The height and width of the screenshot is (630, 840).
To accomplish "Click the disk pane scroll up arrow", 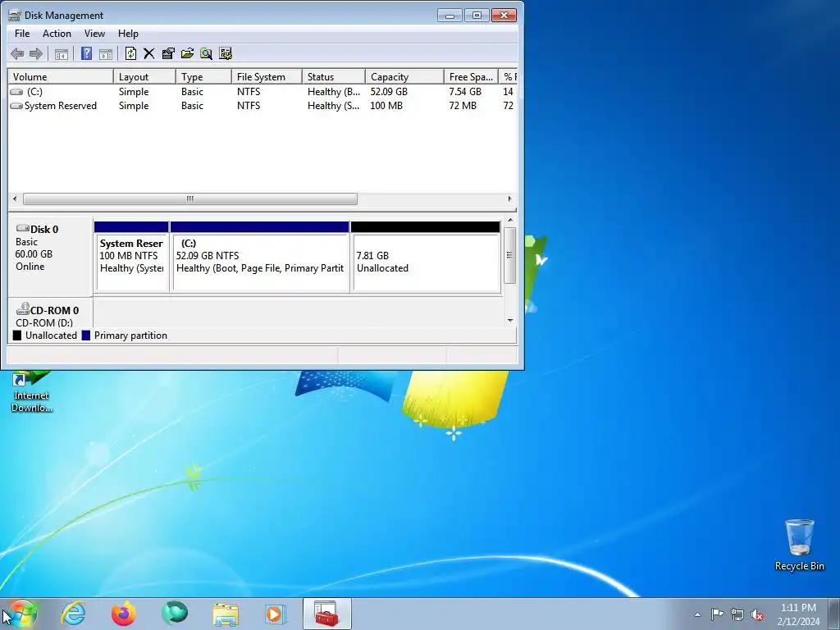I will pyautogui.click(x=510, y=220).
